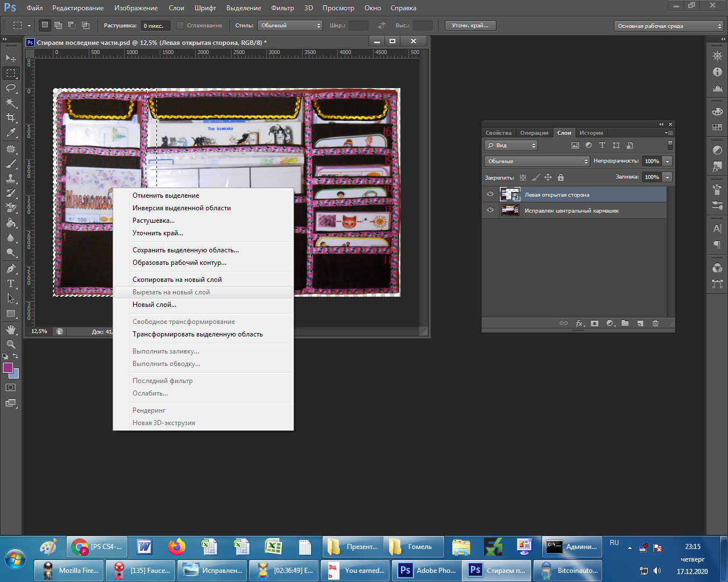Viewport: 728px width, 582px height.
Task: Select the Eyedropper tool
Action: tap(11, 133)
